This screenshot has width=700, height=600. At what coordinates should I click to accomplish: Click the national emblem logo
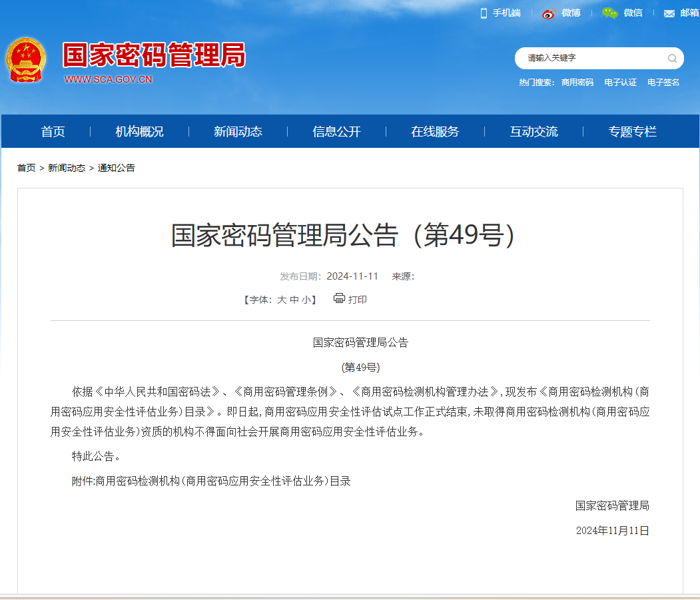coord(27,60)
